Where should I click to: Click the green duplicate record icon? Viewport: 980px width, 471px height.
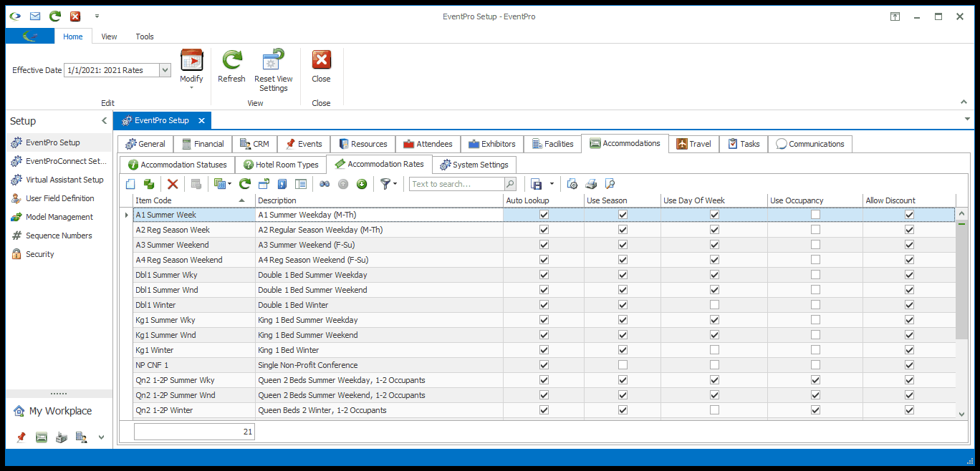[148, 184]
